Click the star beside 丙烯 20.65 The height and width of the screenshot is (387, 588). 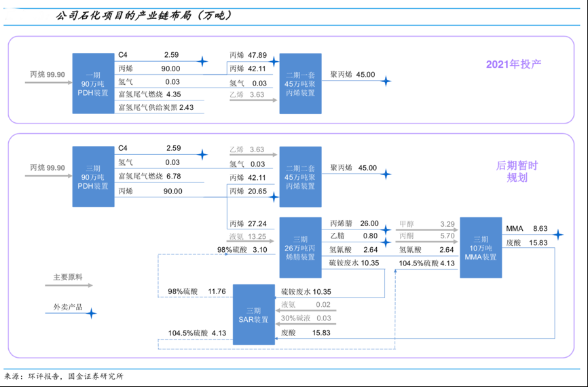click(x=274, y=198)
